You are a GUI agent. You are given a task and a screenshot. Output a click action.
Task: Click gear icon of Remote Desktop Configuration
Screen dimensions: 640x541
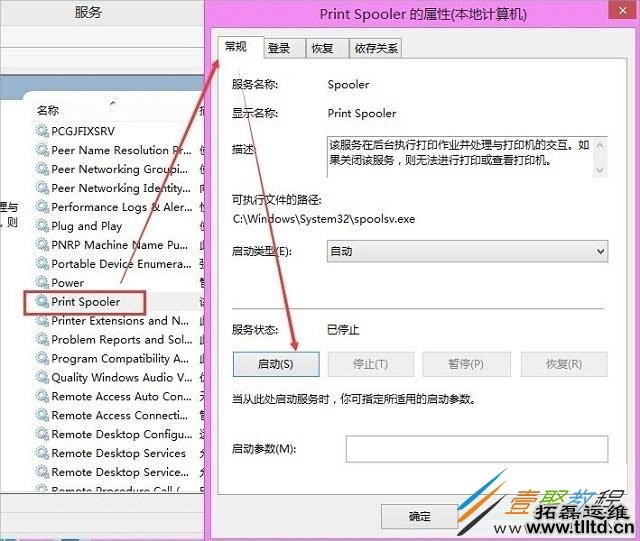[42, 434]
